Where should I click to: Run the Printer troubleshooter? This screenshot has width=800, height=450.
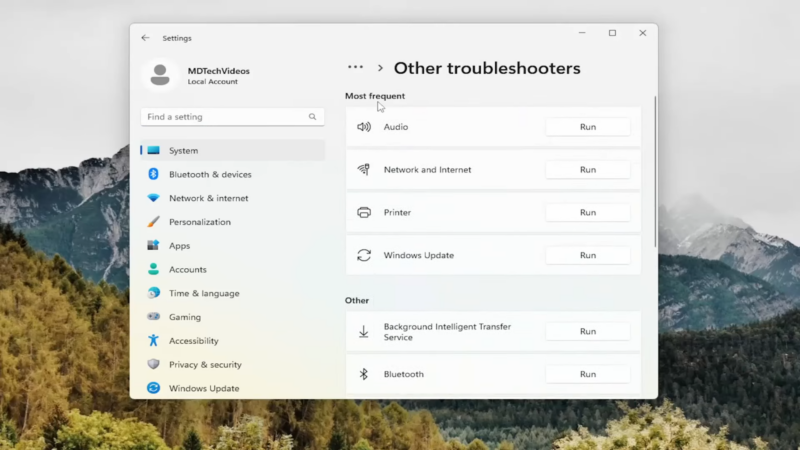[588, 212]
